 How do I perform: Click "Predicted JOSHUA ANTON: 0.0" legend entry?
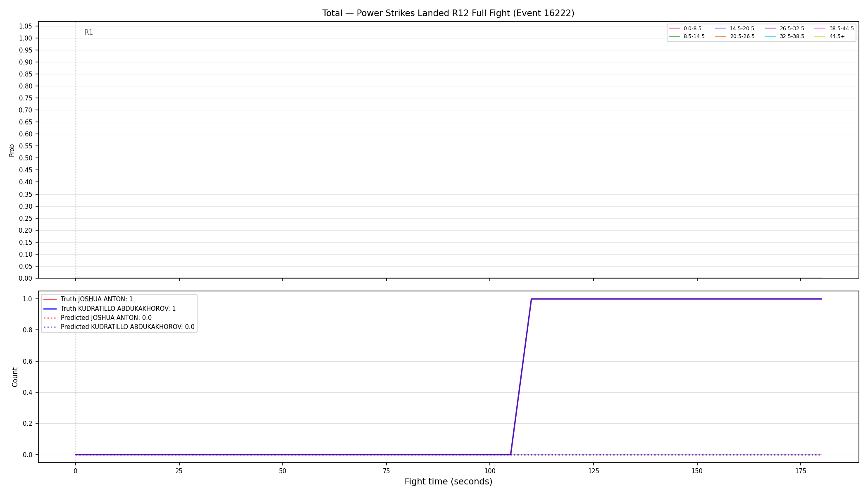106,318
